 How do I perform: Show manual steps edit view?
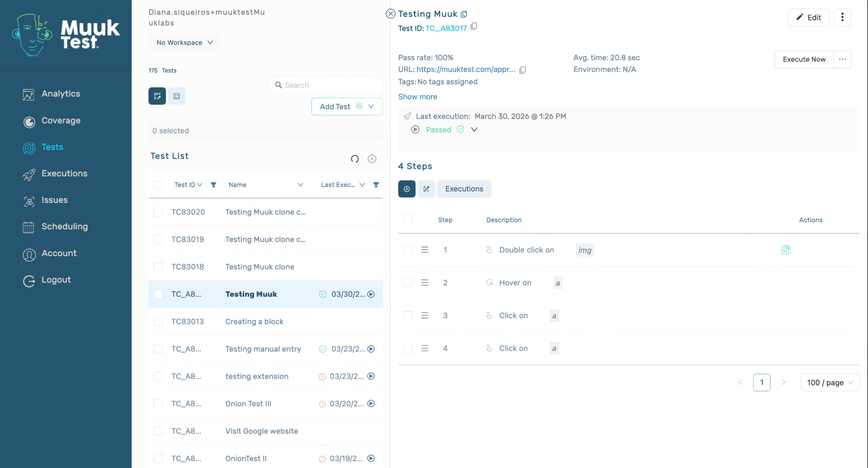tap(426, 189)
